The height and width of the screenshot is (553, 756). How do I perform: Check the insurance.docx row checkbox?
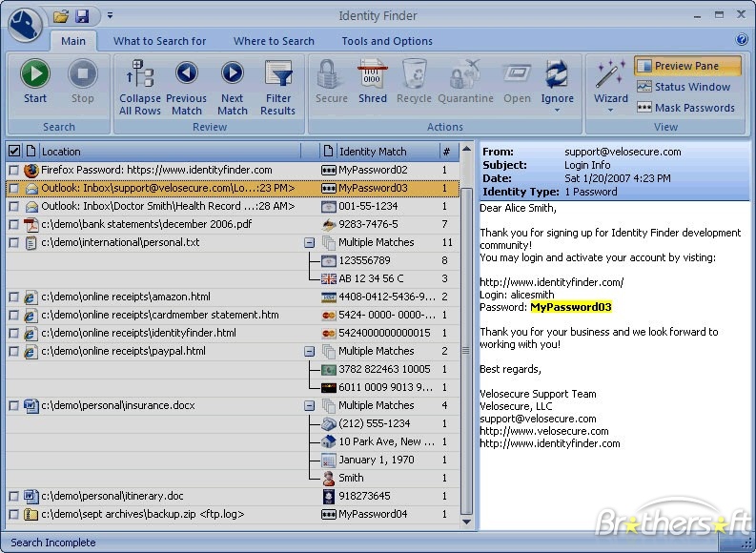14,405
